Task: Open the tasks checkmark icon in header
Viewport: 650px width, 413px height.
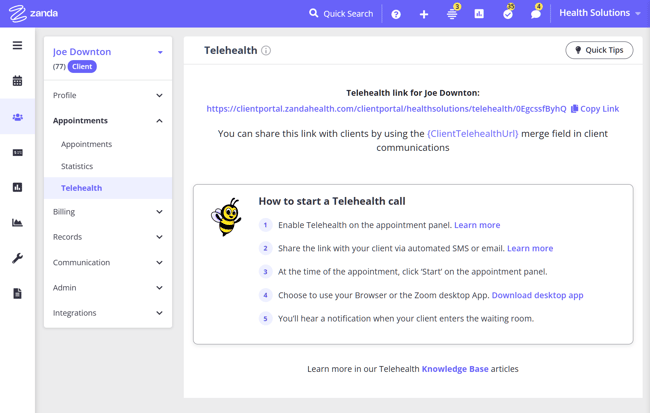Action: [x=507, y=14]
